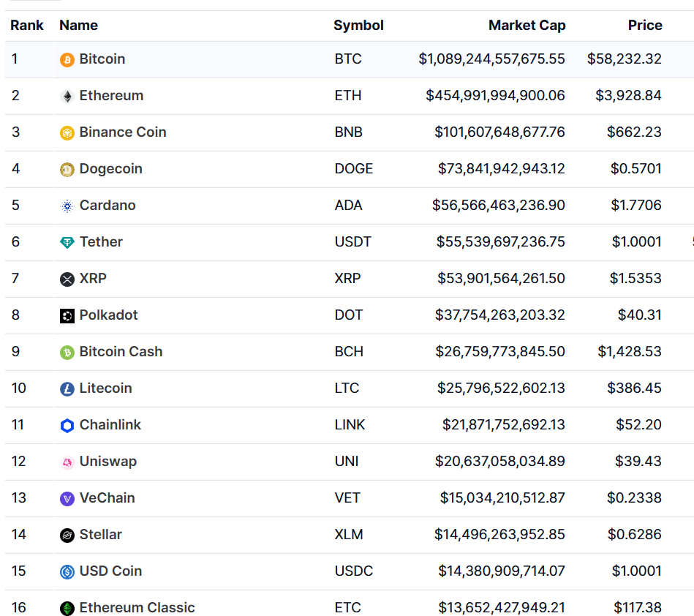This screenshot has width=694, height=616.
Task: Select the USD Coin market cap value
Action: point(502,571)
